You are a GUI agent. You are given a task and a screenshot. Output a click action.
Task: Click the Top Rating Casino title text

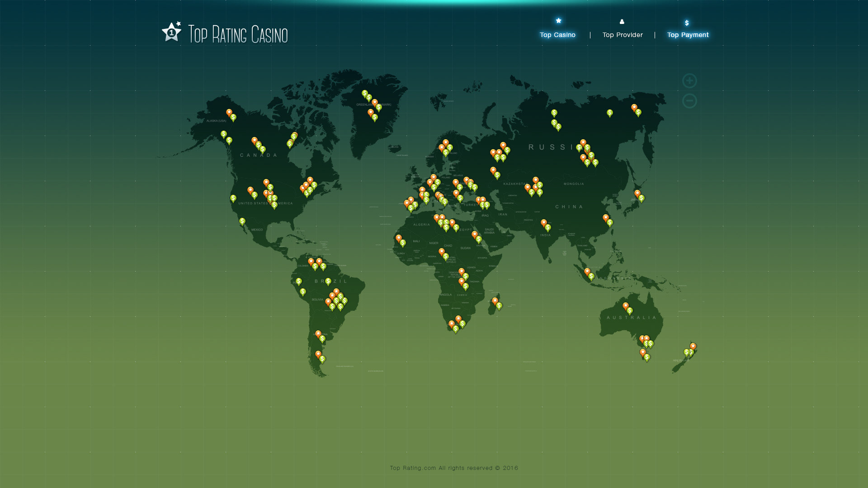pyautogui.click(x=238, y=35)
